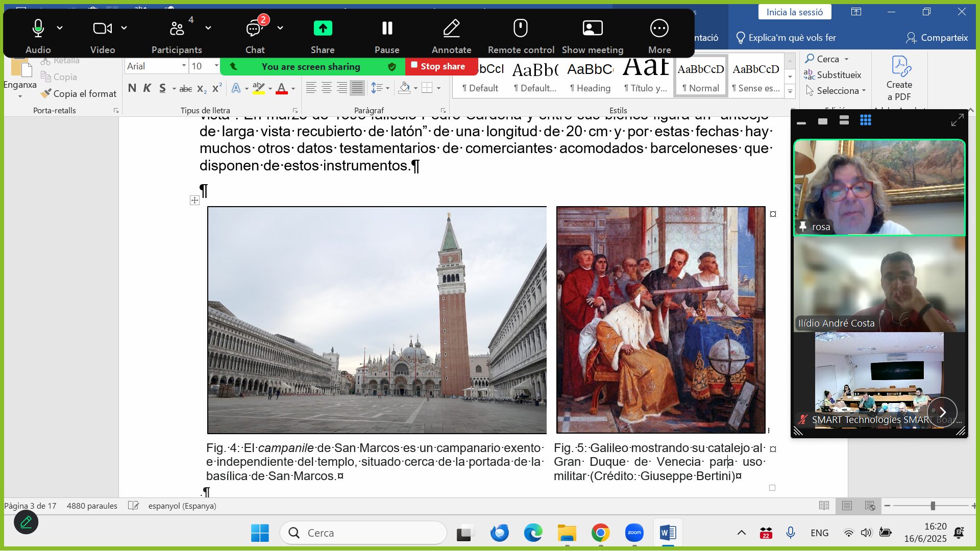
Task: Apply yellow text highlight color
Action: pos(259,88)
